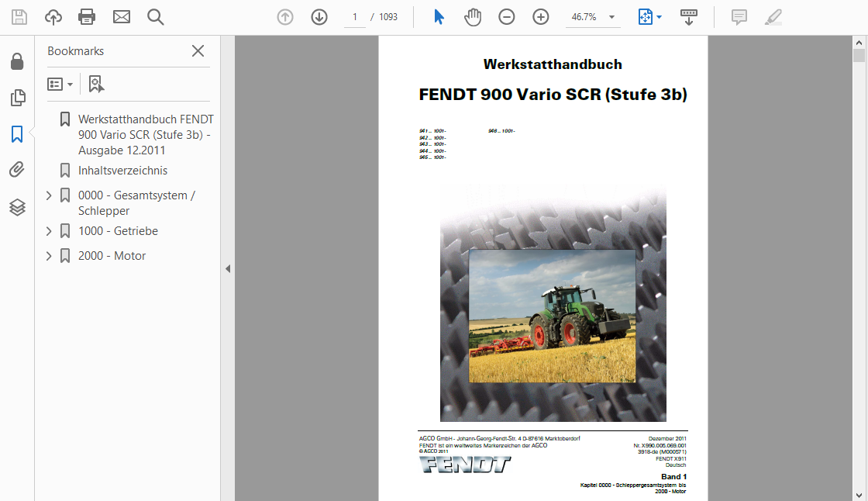Screen dimensions: 868x501
Task: Open bookmarks options menu dropdown
Action: point(60,85)
